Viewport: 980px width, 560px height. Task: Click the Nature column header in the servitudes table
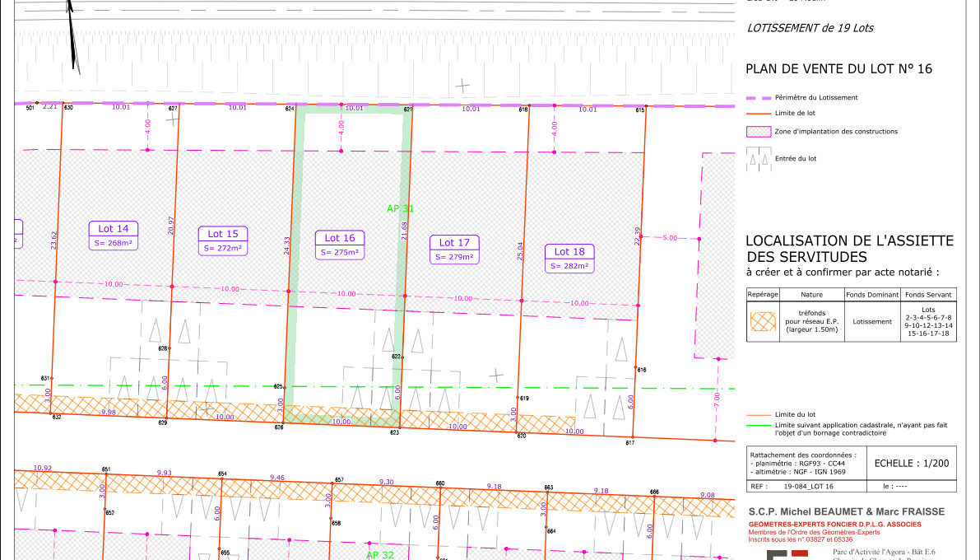click(812, 295)
